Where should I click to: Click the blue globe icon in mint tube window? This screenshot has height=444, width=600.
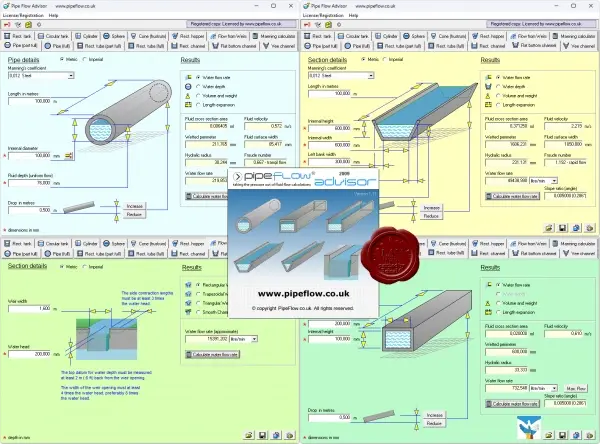[576, 435]
